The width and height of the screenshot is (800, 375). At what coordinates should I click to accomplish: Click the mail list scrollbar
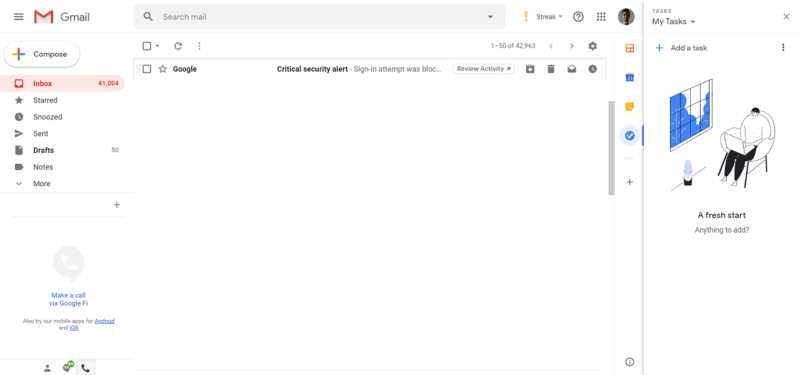tap(611, 147)
